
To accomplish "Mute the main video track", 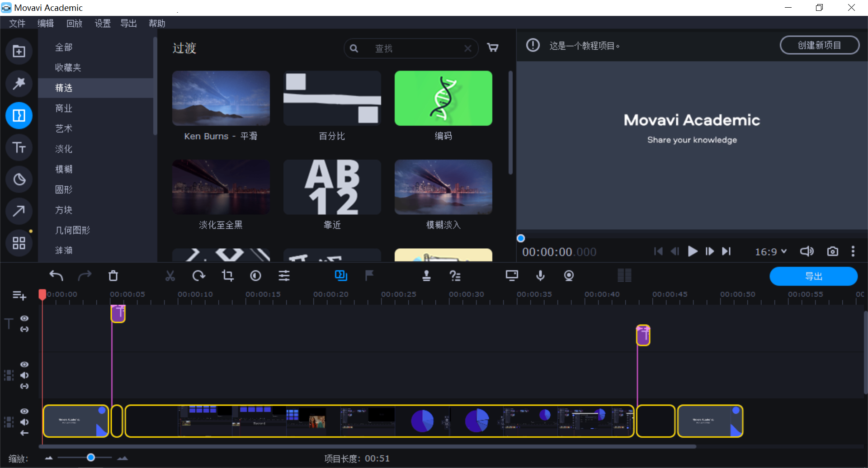I will coord(24,422).
